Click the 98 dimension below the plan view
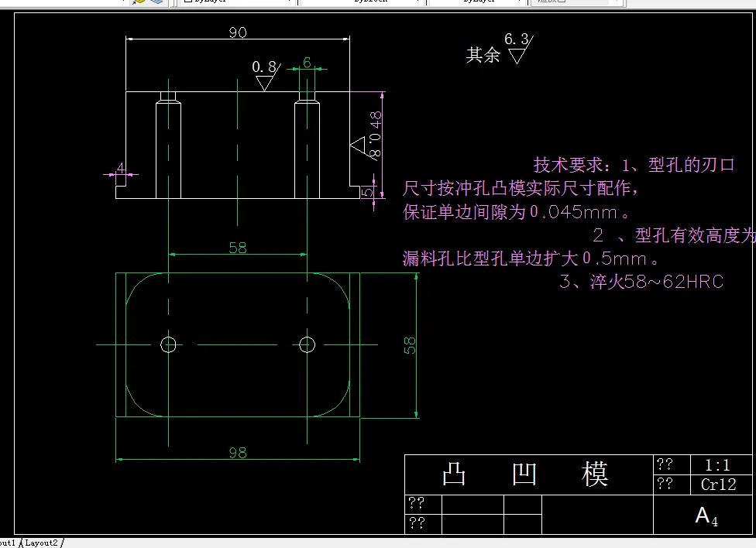 click(x=237, y=451)
